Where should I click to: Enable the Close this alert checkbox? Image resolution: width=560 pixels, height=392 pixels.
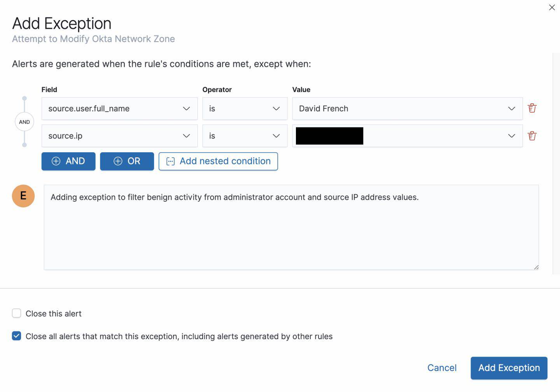pos(16,313)
